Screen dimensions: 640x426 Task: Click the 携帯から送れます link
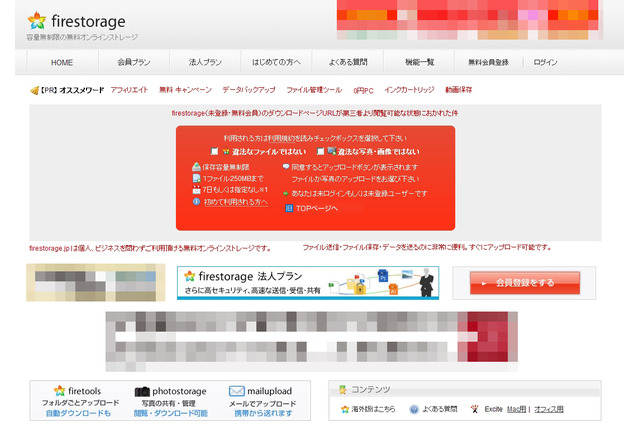point(263,413)
